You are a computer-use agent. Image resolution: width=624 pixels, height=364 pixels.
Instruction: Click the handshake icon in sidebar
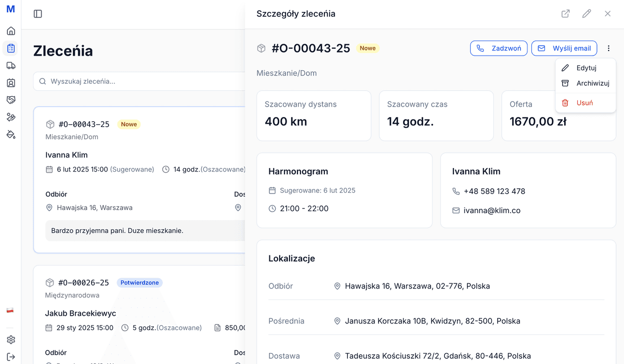[11, 100]
